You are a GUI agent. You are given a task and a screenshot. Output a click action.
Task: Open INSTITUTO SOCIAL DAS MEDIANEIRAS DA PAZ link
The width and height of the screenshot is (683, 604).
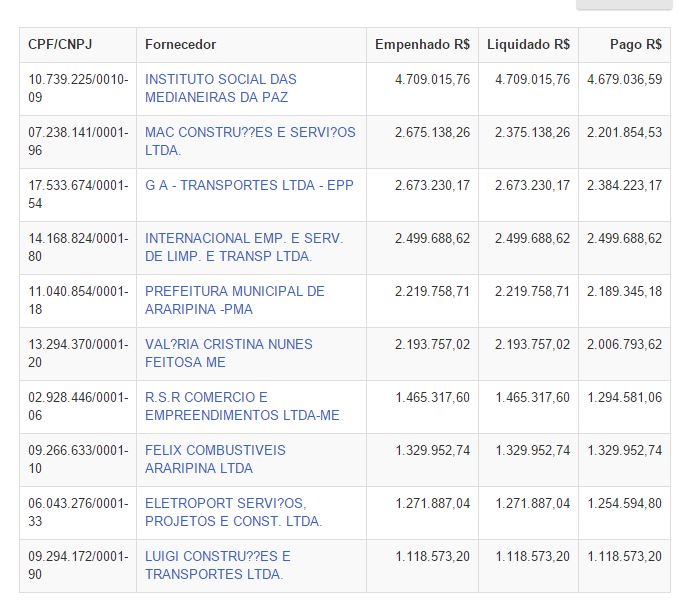tap(220, 88)
